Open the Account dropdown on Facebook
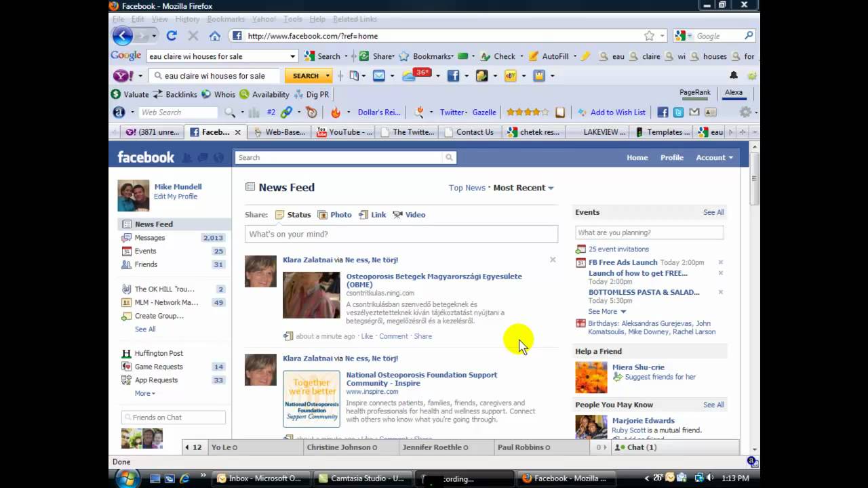Screen dimensions: 868x488 tap(714, 157)
